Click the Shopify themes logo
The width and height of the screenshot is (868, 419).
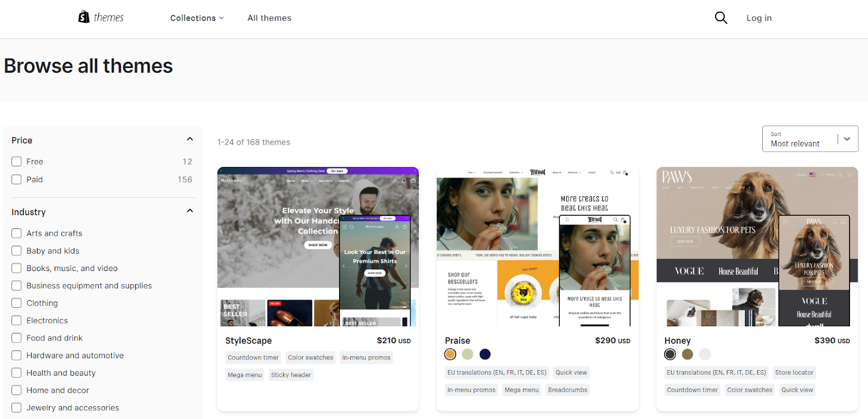[101, 17]
